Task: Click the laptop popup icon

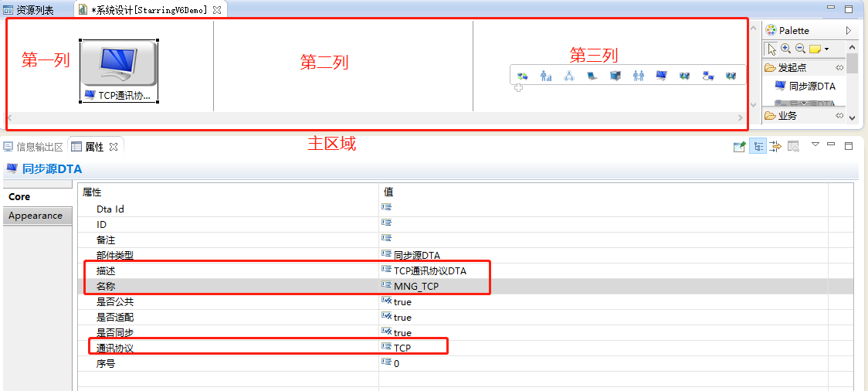Action: 592,76
